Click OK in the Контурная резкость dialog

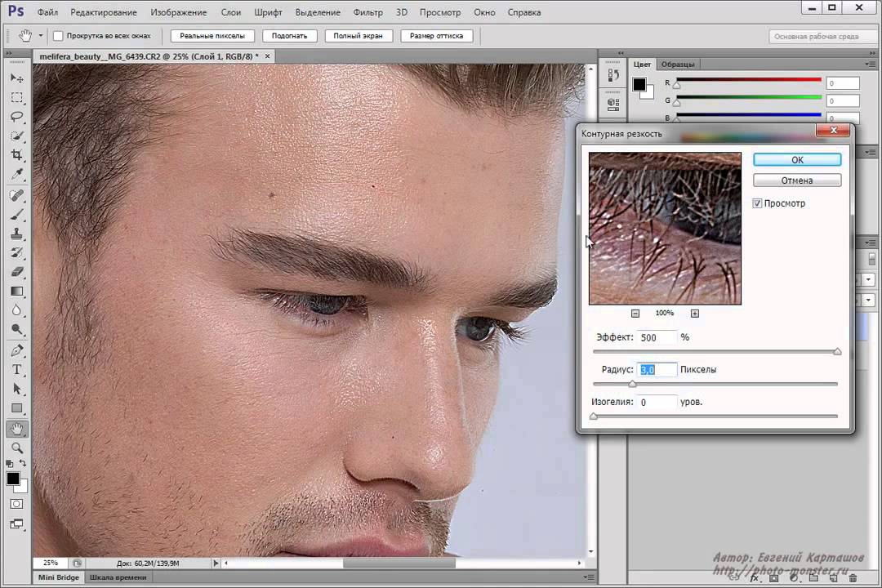[797, 160]
